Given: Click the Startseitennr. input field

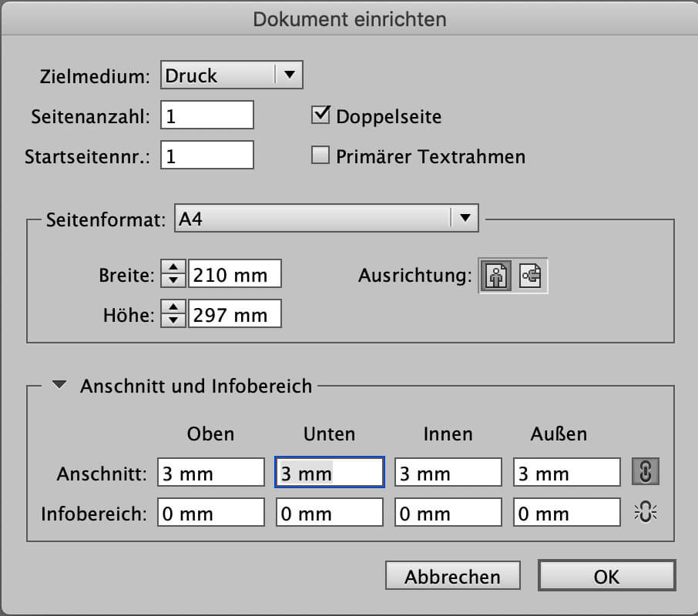Looking at the screenshot, I should pyautogui.click(x=207, y=156).
